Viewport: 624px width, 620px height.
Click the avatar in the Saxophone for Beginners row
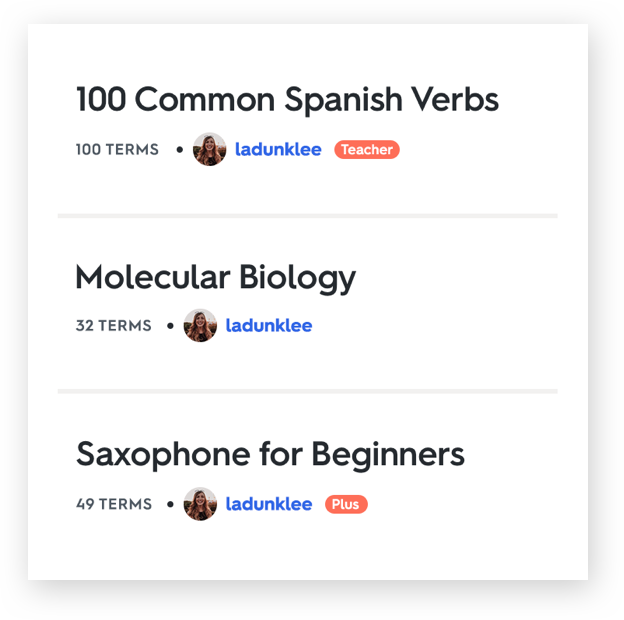tap(200, 504)
